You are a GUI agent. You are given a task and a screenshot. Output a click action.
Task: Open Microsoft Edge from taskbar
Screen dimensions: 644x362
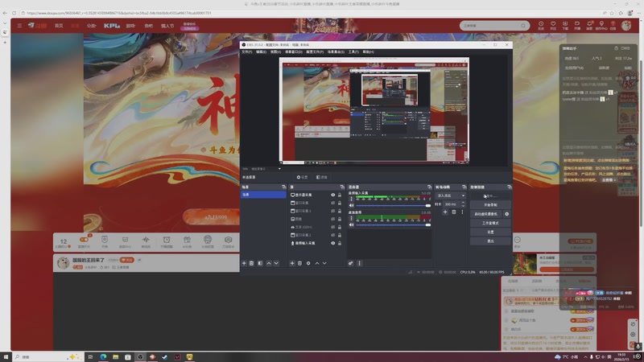click(103, 356)
